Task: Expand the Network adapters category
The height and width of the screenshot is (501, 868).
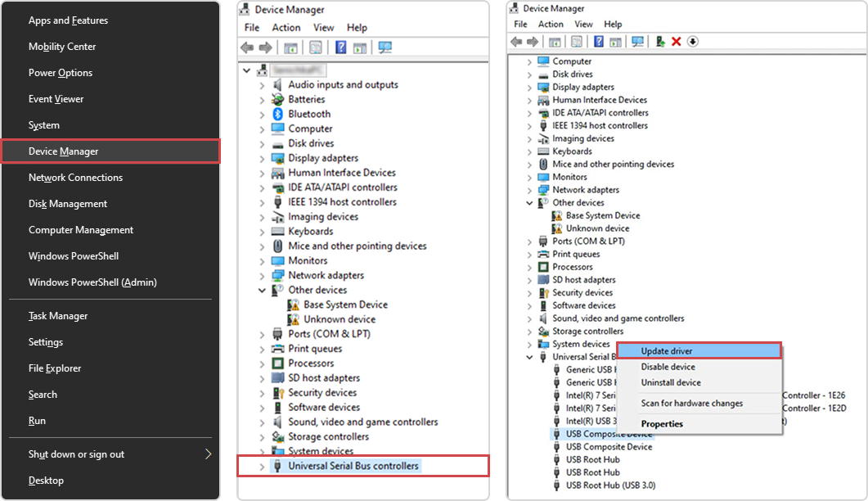Action: click(532, 190)
